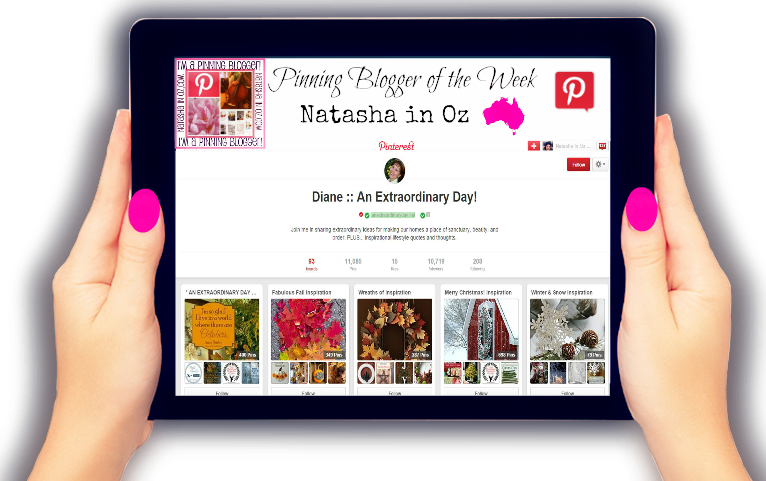
Task: Click the pink Australia map graphic
Action: point(504,115)
